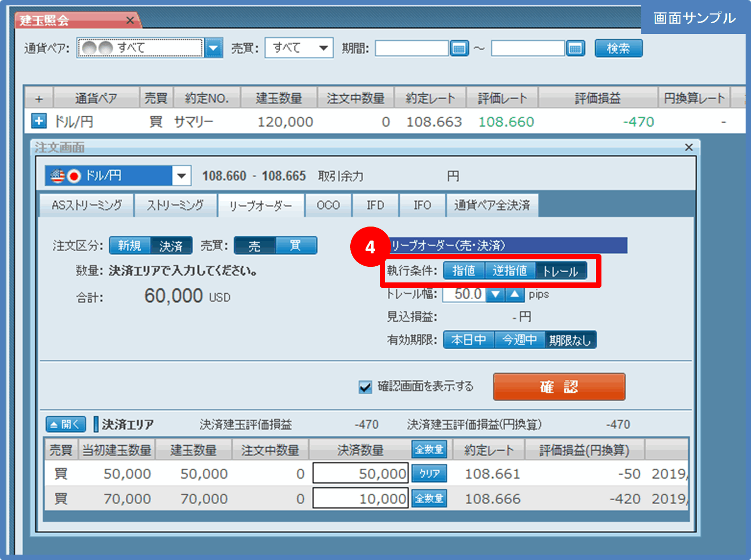Click the orange 確認 button
Image resolution: width=751 pixels, height=560 pixels.
click(x=559, y=387)
